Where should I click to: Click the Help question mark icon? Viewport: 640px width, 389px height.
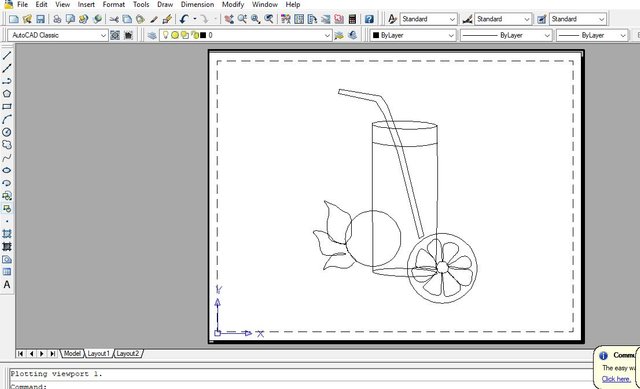click(369, 19)
